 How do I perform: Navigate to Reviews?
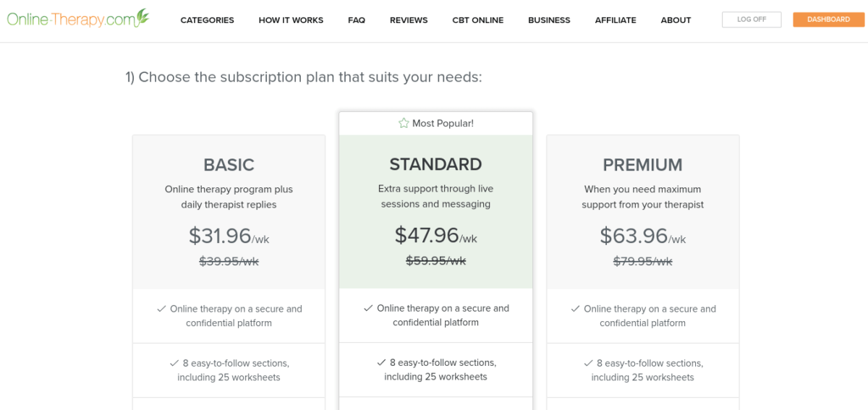[409, 20]
